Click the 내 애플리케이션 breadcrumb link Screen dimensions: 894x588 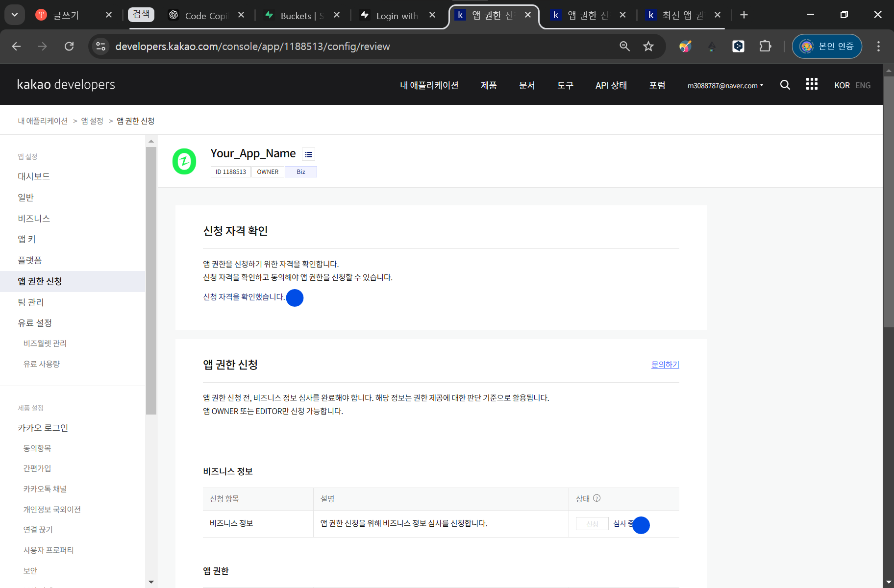[43, 121]
